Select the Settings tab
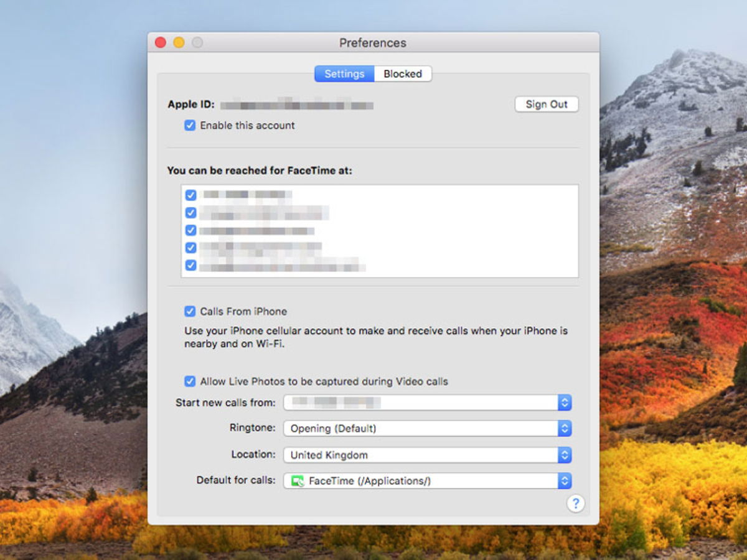 pos(344,73)
